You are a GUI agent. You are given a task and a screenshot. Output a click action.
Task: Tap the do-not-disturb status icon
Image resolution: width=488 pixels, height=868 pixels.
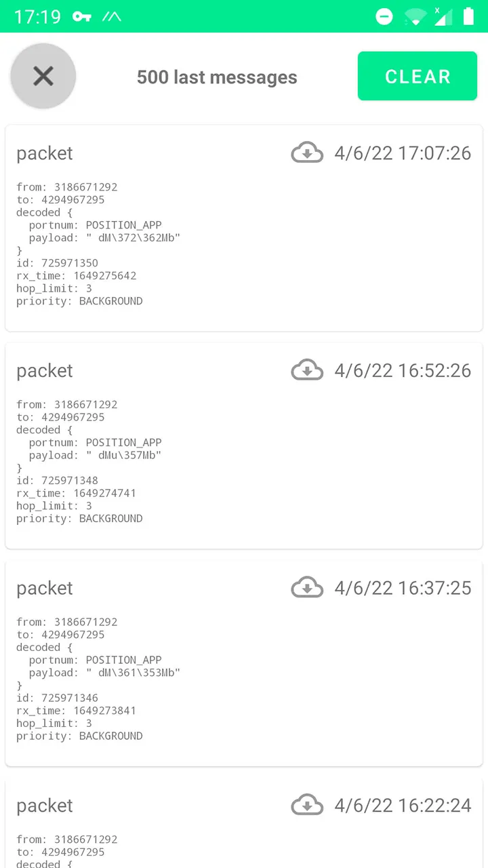click(x=384, y=16)
